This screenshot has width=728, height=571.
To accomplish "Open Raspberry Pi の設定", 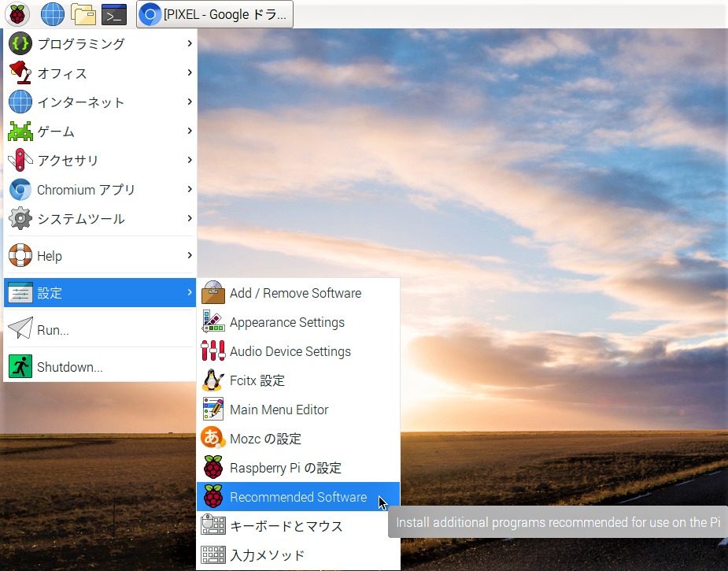I will click(x=298, y=467).
